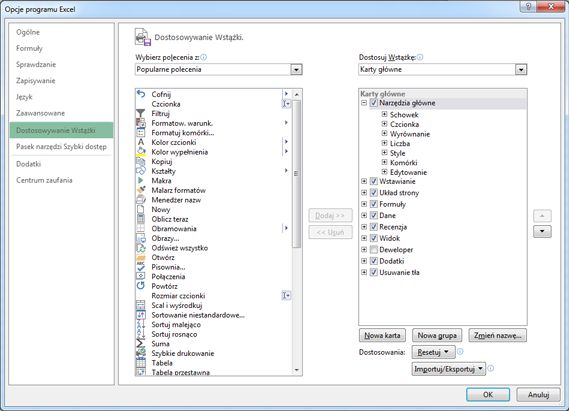Click the Odśwież wszystko refresh icon
The image size is (569, 411).
point(141,248)
